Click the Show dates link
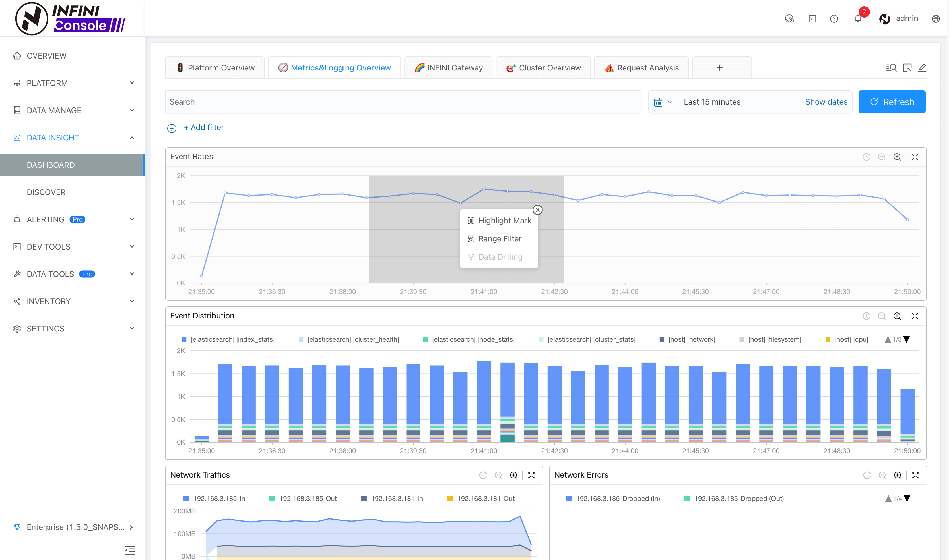This screenshot has width=949, height=560. click(x=826, y=102)
